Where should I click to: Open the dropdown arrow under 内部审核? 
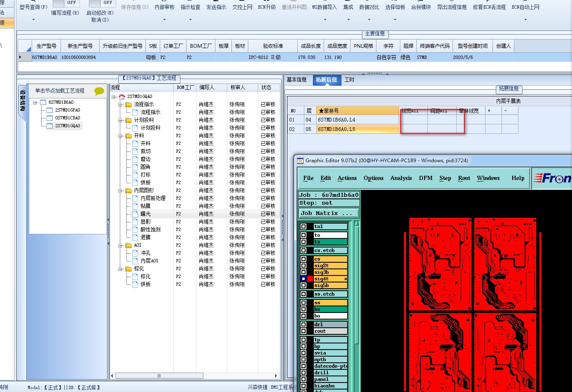tap(164, 19)
